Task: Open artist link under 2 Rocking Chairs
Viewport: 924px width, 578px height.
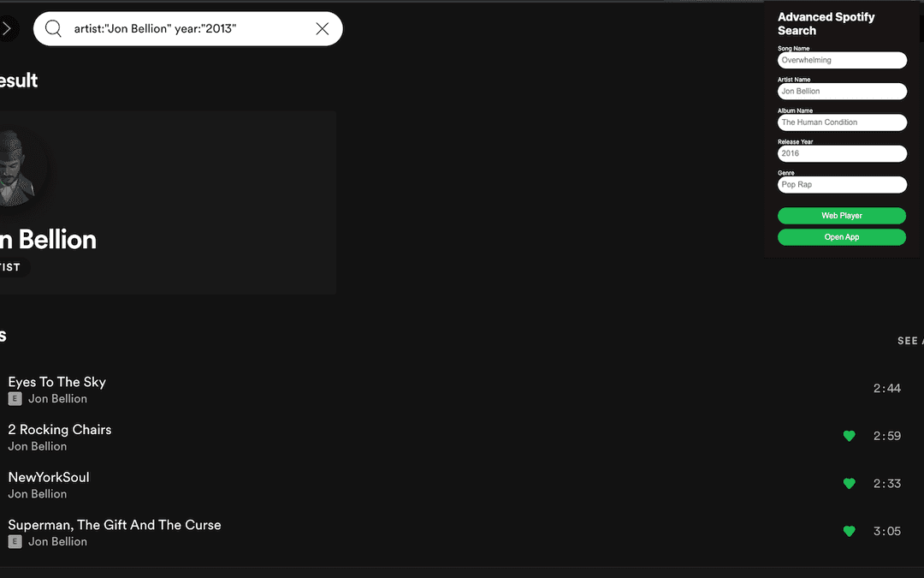Action: tap(37, 446)
